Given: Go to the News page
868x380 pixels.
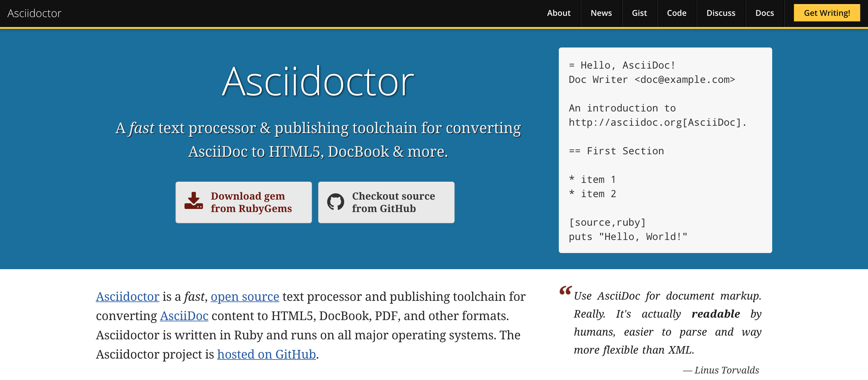Looking at the screenshot, I should 601,13.
